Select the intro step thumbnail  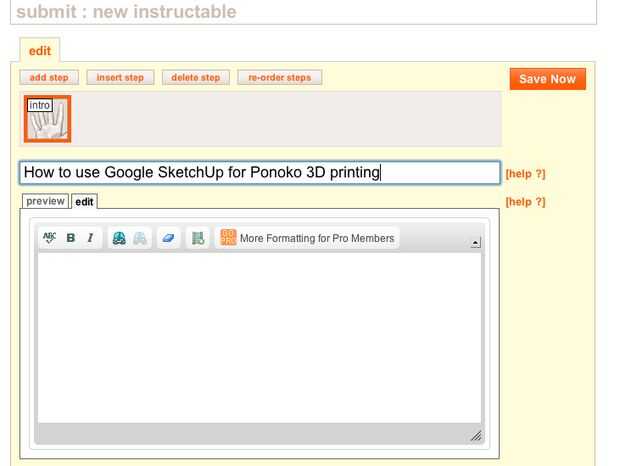pyautogui.click(x=48, y=120)
